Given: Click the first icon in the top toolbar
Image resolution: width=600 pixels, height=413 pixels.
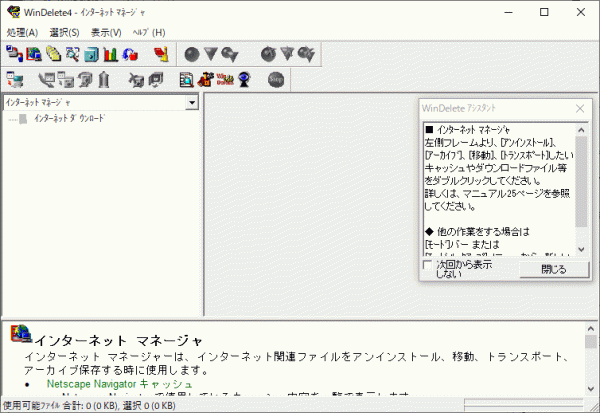Looking at the screenshot, I should point(14,54).
